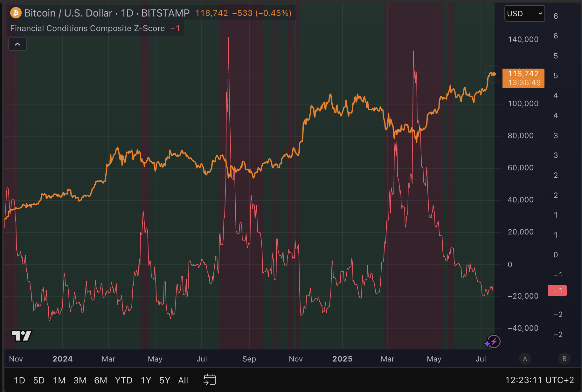Select the 1D time range

tap(19, 380)
